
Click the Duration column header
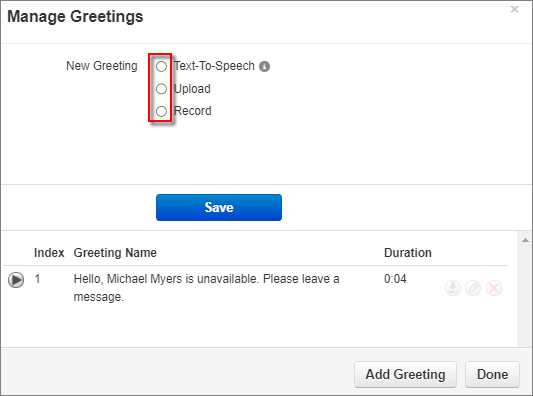pos(408,253)
